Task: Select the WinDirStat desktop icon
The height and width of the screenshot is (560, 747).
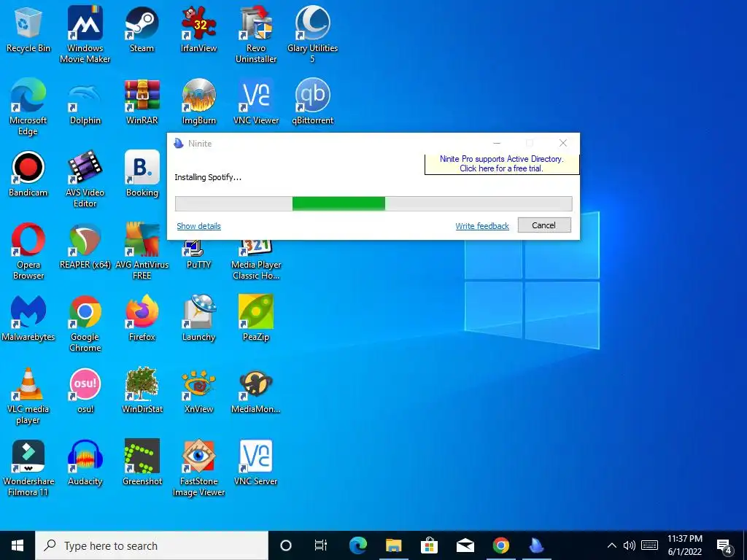Action: [x=142, y=391]
